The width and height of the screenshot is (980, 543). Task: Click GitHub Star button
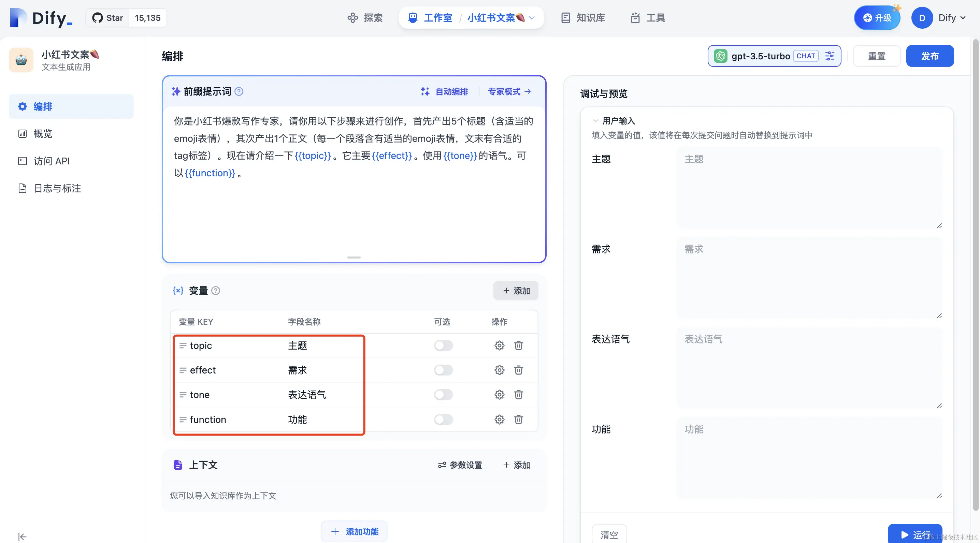[x=108, y=18]
